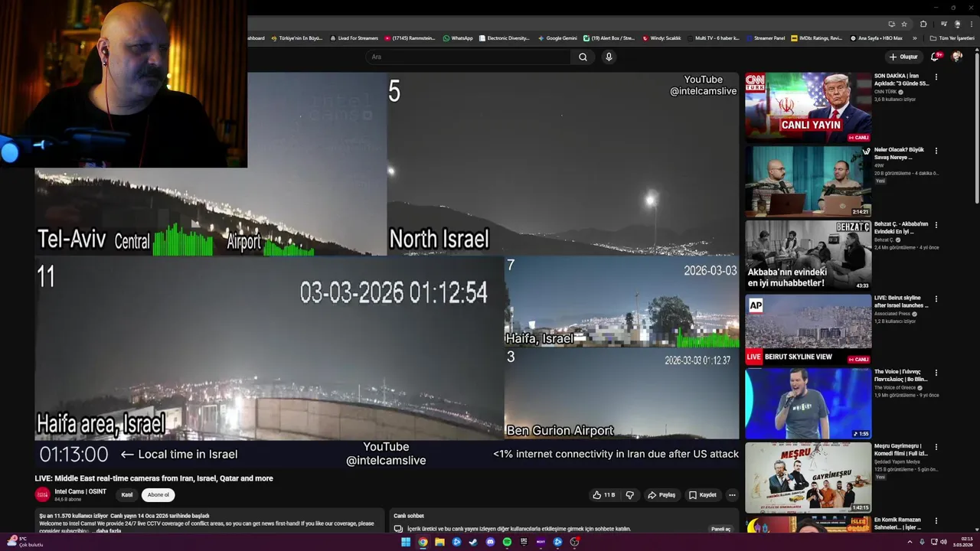Click the live stream video player

[387, 270]
